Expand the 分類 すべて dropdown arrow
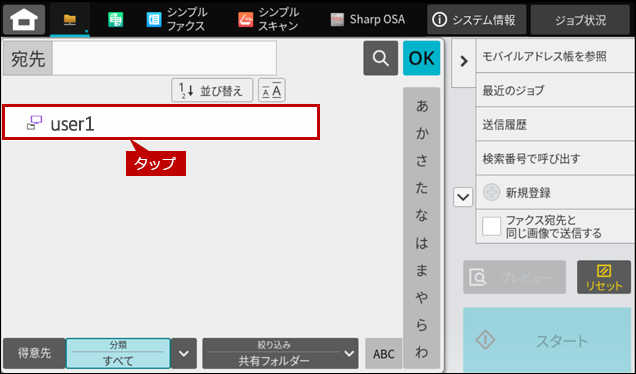The width and height of the screenshot is (636, 374). (x=184, y=353)
